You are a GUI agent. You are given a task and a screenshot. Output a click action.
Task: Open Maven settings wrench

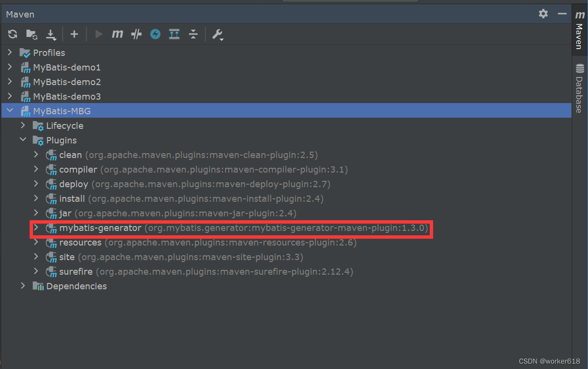pos(218,34)
